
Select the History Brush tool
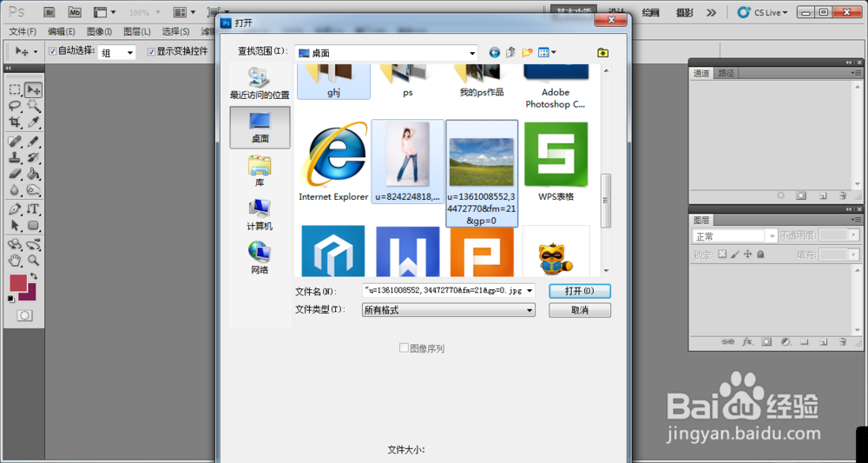click(x=33, y=158)
